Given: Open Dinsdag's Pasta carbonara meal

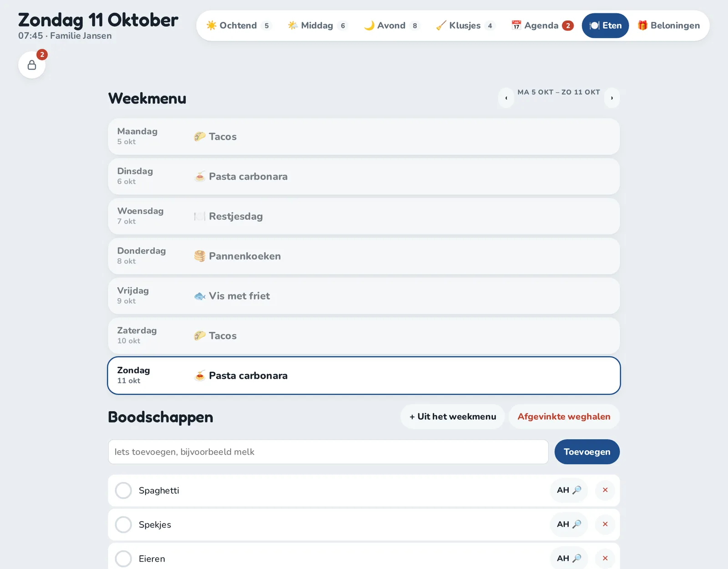Looking at the screenshot, I should [x=364, y=177].
